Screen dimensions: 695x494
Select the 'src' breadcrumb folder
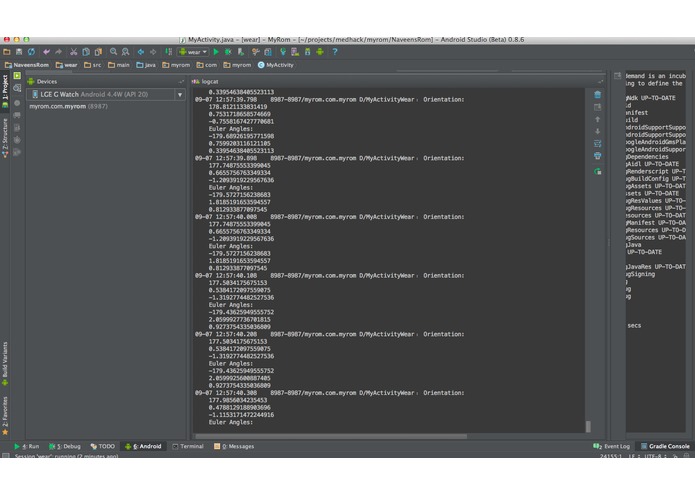pyautogui.click(x=93, y=65)
